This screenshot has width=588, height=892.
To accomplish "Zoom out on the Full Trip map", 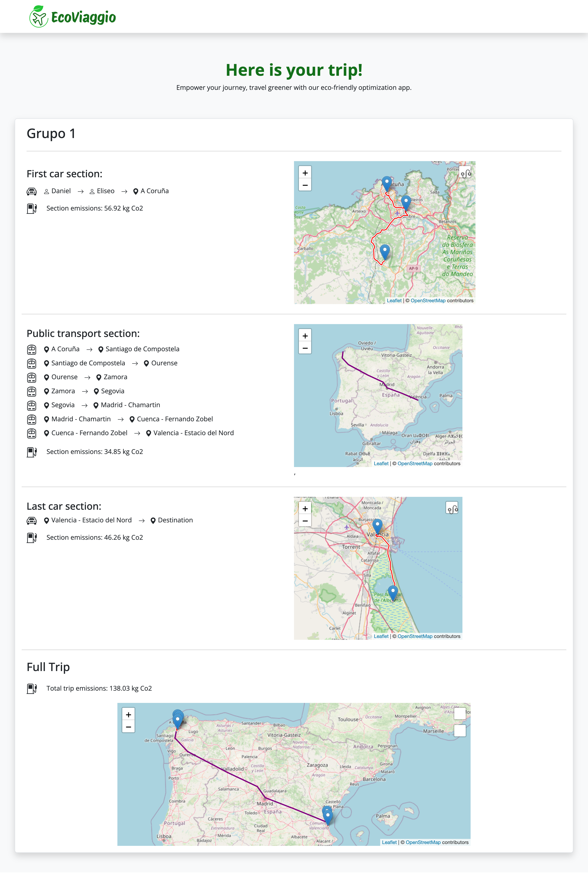I will click(128, 727).
